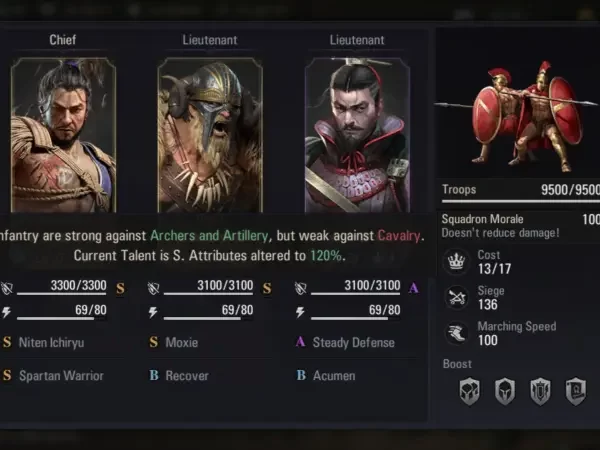
Task: Open the Steady Defense skill
Action: coord(353,342)
